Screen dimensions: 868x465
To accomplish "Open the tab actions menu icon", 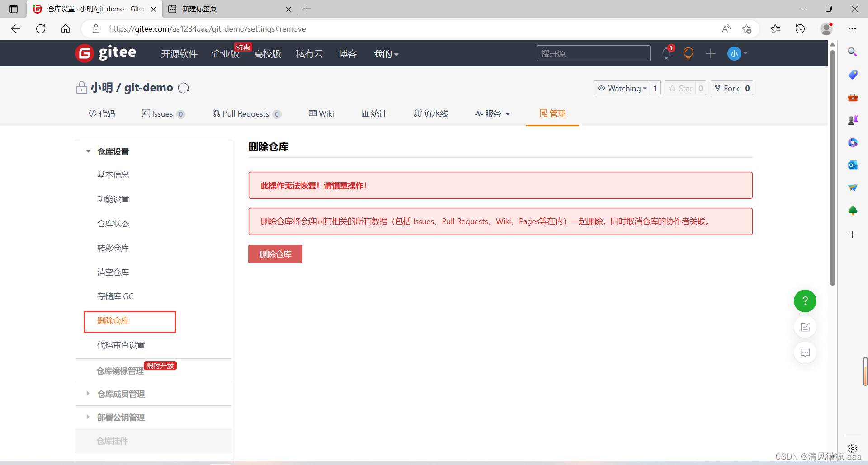I will click(x=14, y=9).
